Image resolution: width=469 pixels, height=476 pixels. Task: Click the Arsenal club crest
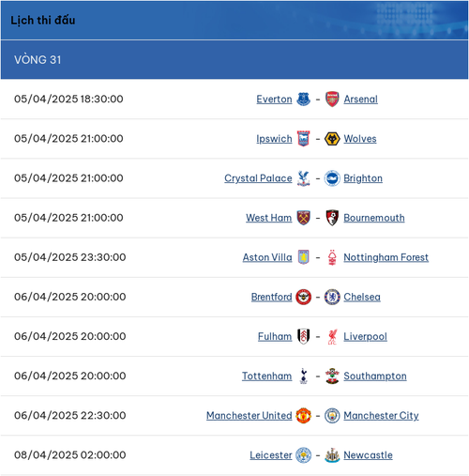[332, 100]
